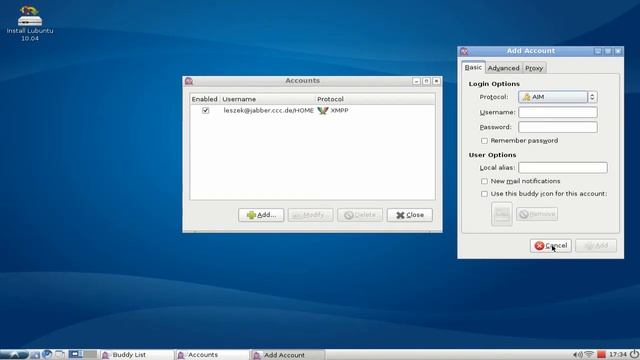This screenshot has width=640, height=360.
Task: Minimize the Accounts window
Action: [416, 81]
